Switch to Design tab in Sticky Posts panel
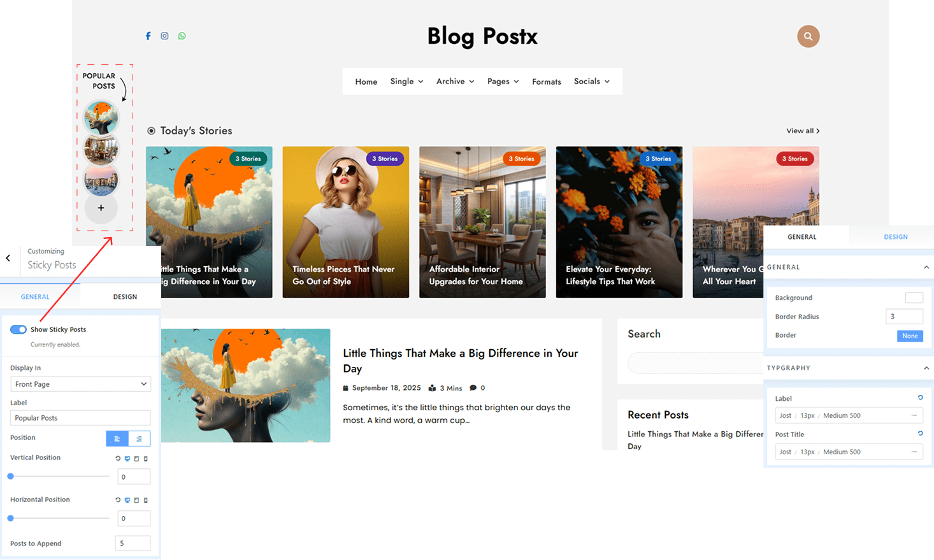This screenshot has width=934, height=560. point(125,297)
